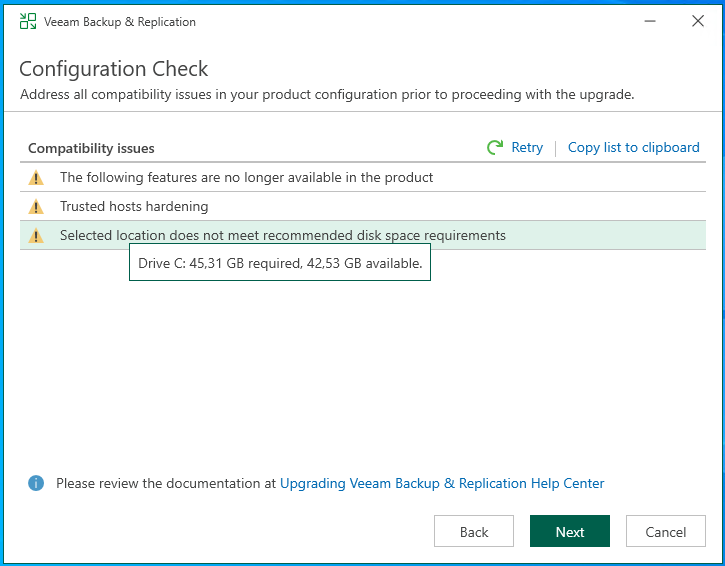
Task: Click warning icon next to Trusted hosts hardening
Action: (36, 207)
